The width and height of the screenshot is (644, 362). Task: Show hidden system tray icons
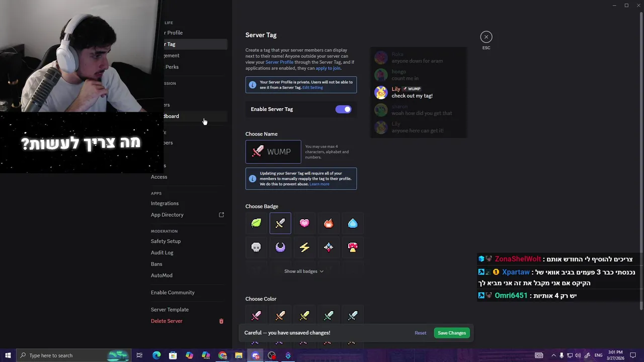pyautogui.click(x=553, y=355)
